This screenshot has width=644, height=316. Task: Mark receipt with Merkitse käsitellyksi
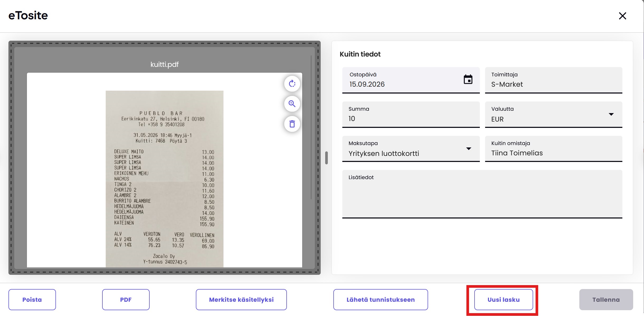[x=241, y=300]
